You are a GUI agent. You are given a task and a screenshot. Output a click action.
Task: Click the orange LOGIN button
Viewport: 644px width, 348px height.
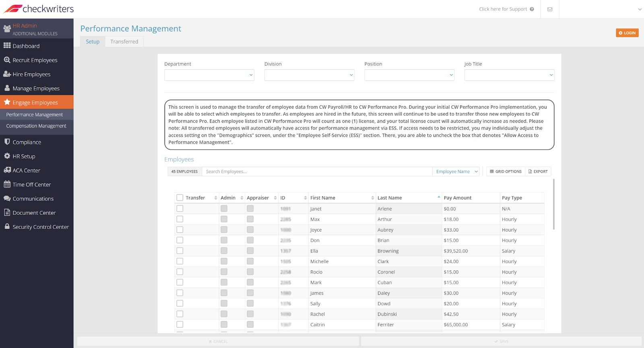click(x=627, y=33)
